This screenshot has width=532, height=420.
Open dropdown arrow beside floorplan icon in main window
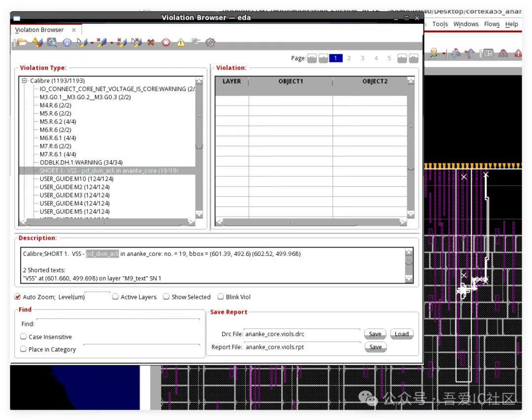tap(444, 53)
